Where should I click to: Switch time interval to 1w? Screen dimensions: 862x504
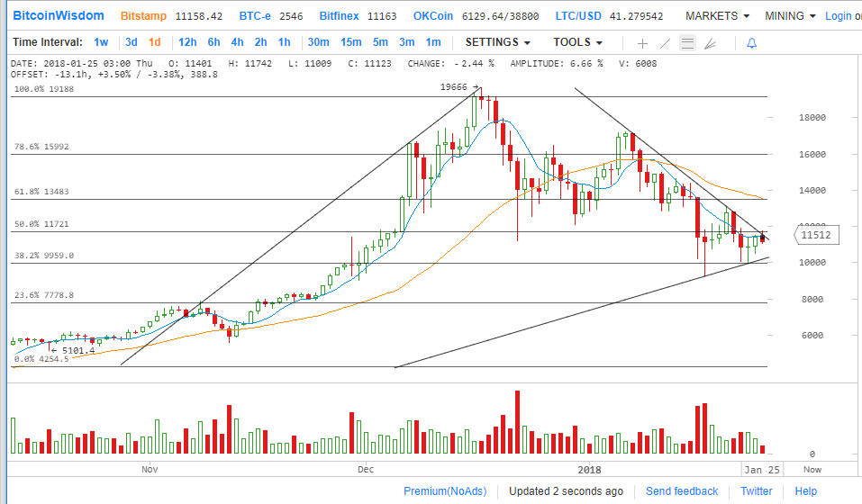[101, 42]
